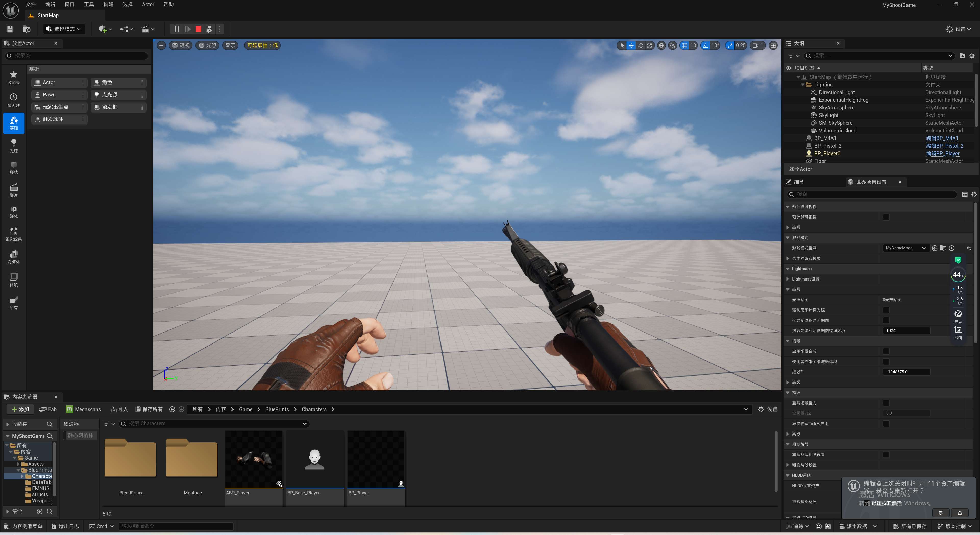Open the Selection Mode dropdown
The image size is (980, 535).
(64, 29)
